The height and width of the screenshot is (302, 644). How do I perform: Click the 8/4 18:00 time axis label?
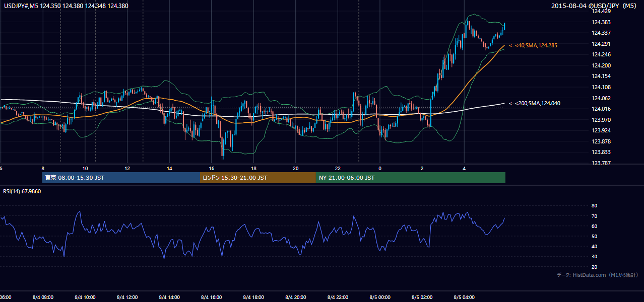[x=253, y=297]
